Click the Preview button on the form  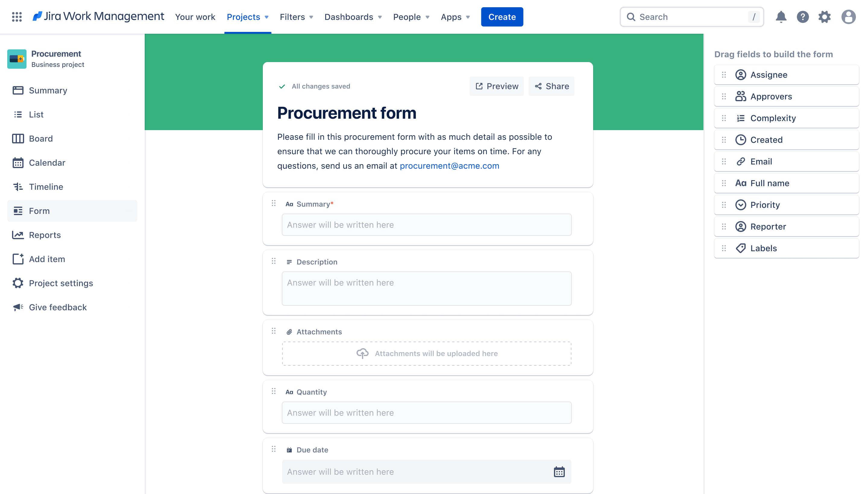tap(497, 86)
